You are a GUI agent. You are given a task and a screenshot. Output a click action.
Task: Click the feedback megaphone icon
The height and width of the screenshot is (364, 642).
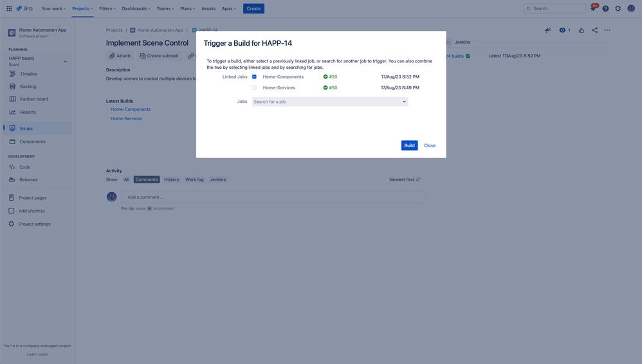(x=548, y=30)
